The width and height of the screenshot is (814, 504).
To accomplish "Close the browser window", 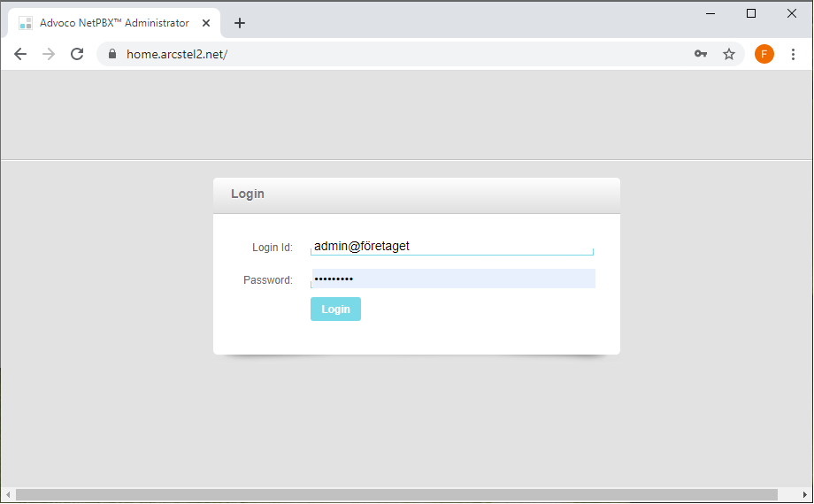I will [791, 13].
